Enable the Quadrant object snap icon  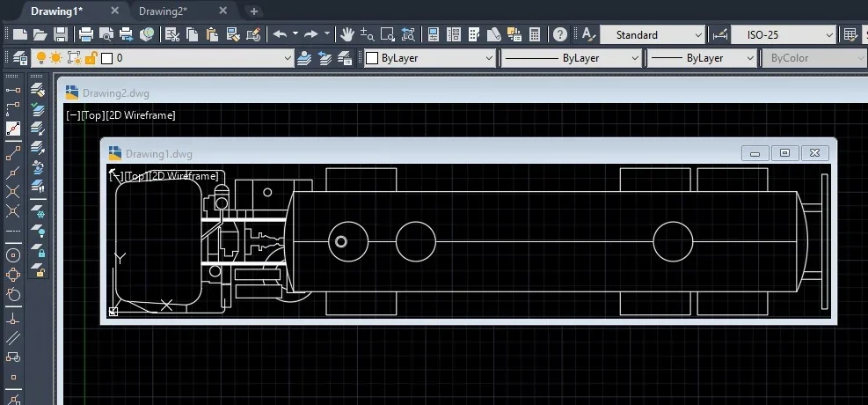click(x=13, y=275)
